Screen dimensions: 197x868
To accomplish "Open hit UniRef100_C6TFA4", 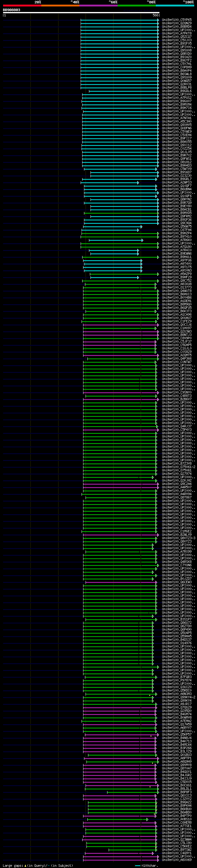I will pyautogui.click(x=177, y=230).
